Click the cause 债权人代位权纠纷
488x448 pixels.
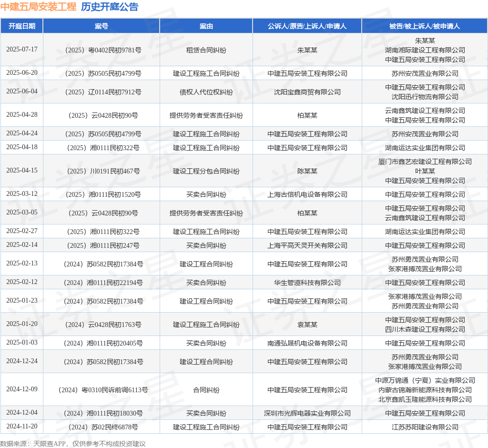(x=206, y=92)
